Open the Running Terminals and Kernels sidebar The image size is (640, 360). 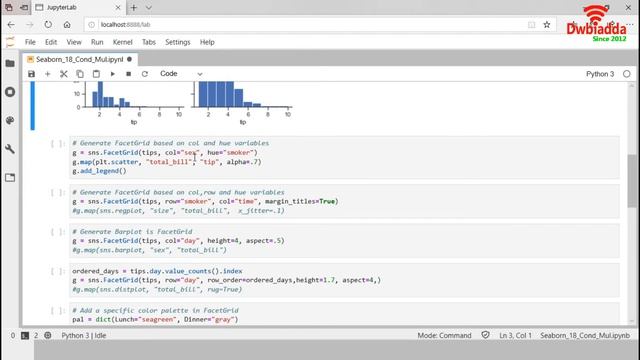pyautogui.click(x=10, y=92)
